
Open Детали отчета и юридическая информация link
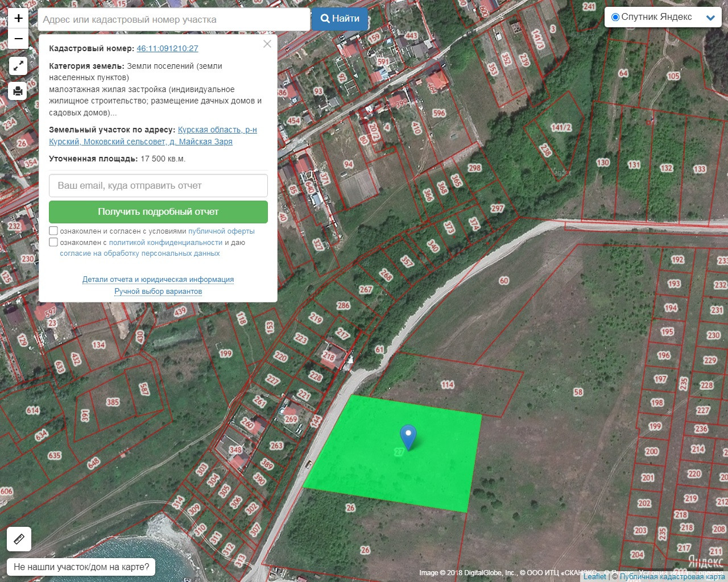pos(158,280)
